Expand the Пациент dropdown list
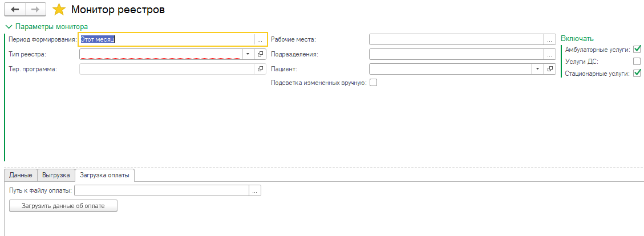This screenshot has width=644, height=236. coord(537,69)
